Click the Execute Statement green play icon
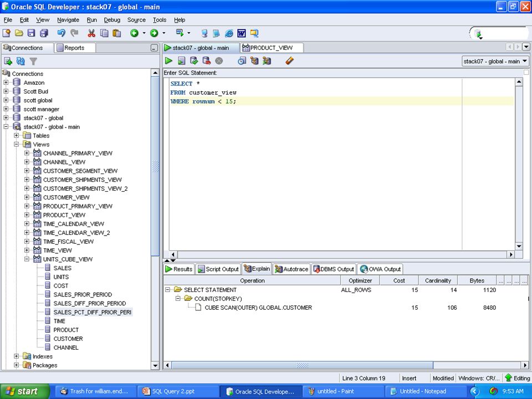Image resolution: width=532 pixels, height=399 pixels. 168,61
